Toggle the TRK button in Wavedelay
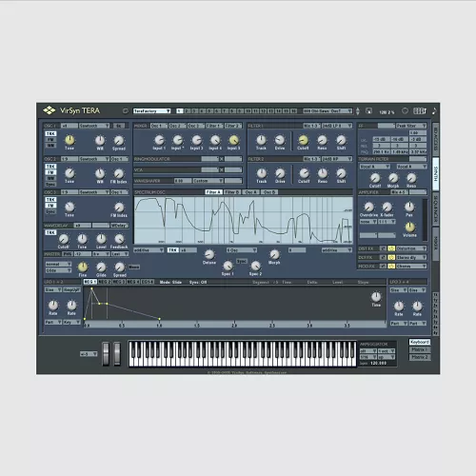The height and width of the screenshot is (476, 476). tap(50, 232)
